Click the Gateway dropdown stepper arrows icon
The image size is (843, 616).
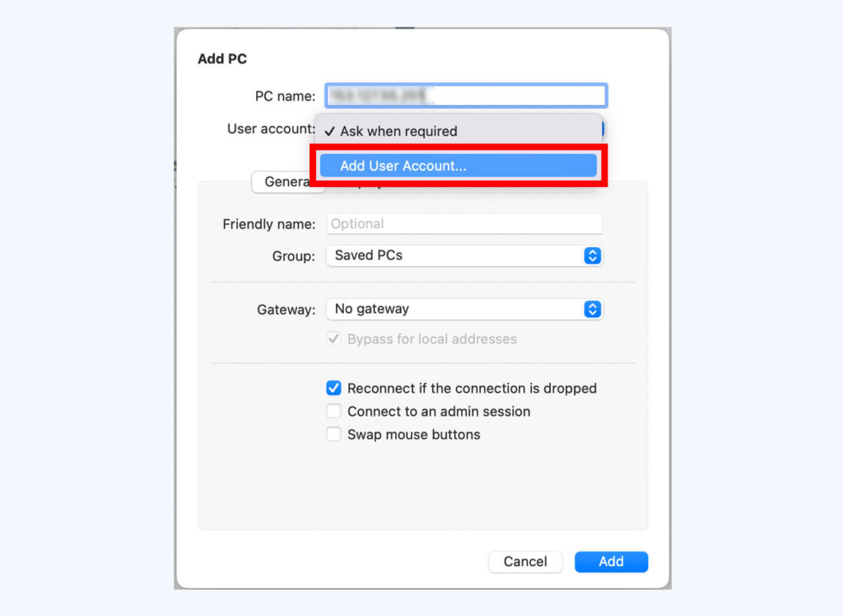coord(592,309)
